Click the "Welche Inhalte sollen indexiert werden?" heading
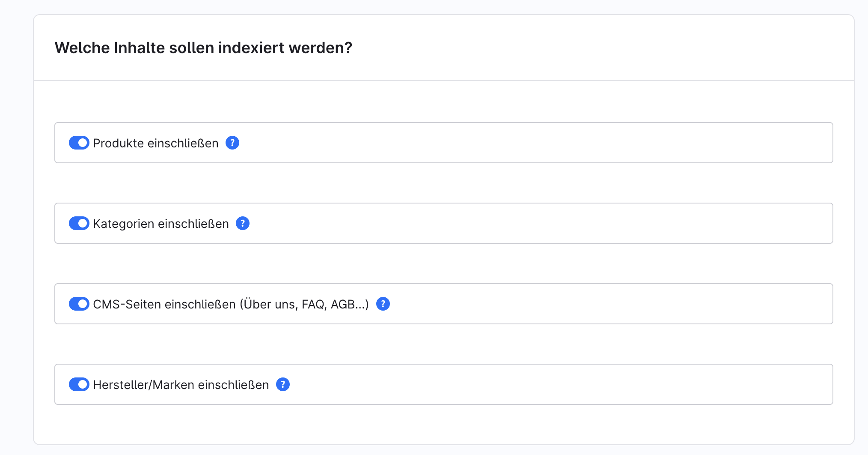Image resolution: width=868 pixels, height=455 pixels. click(203, 48)
